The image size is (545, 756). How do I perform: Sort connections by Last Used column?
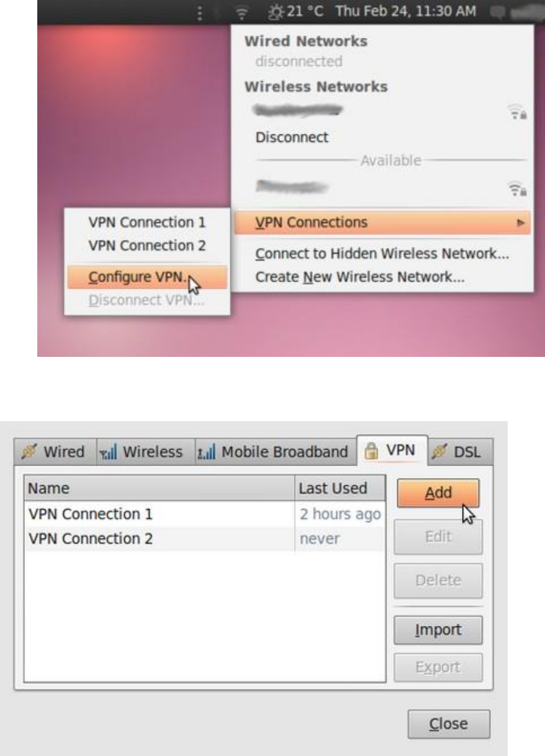[340, 488]
